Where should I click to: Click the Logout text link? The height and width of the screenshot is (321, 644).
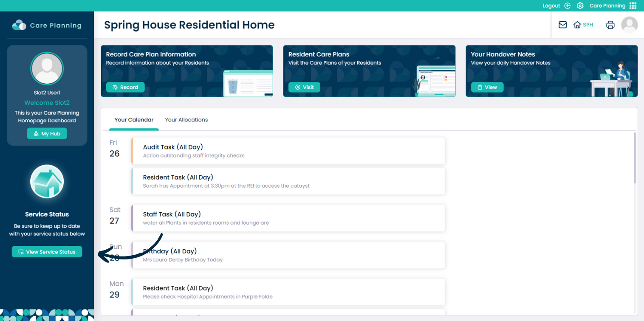pyautogui.click(x=551, y=6)
